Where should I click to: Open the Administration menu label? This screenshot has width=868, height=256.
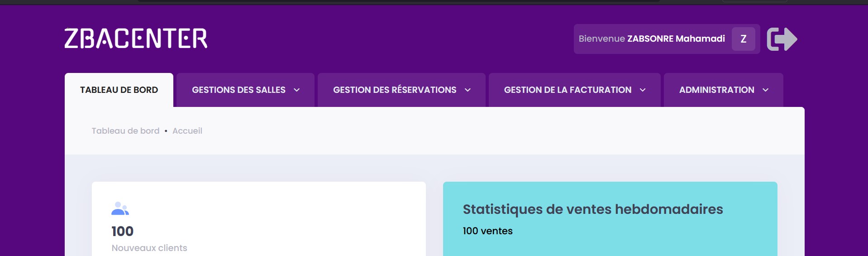[716, 90]
